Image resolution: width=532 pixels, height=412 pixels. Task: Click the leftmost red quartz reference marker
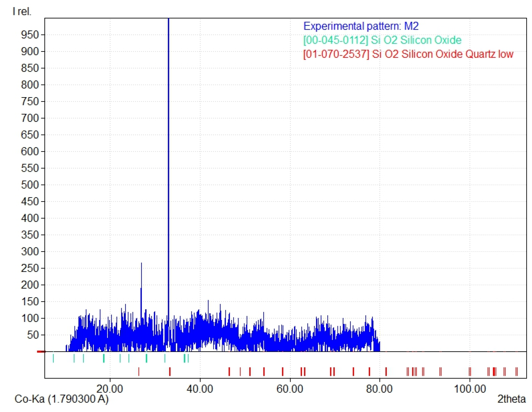click(x=139, y=371)
